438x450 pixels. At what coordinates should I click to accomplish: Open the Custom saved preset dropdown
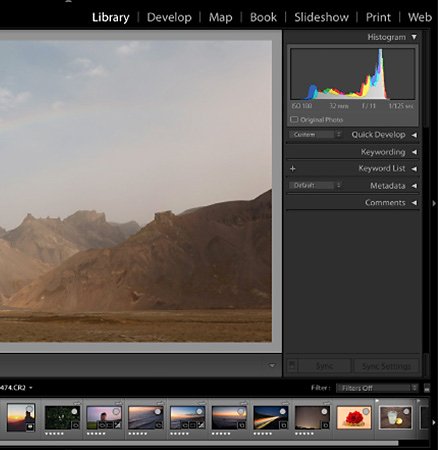pos(315,135)
